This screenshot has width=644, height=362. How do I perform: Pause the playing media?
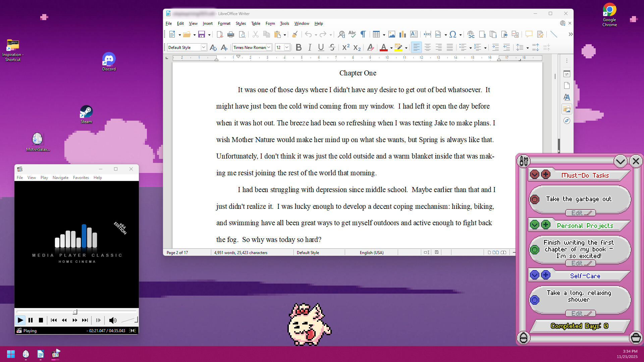31,320
